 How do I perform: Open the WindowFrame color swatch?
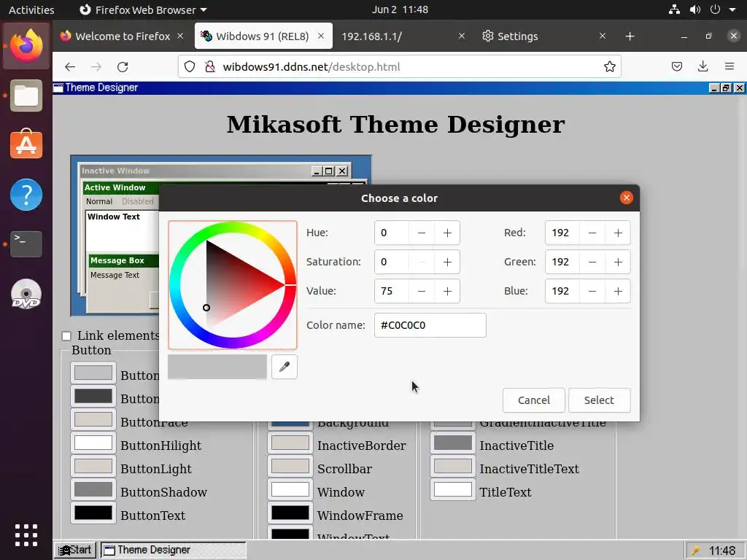tap(290, 513)
